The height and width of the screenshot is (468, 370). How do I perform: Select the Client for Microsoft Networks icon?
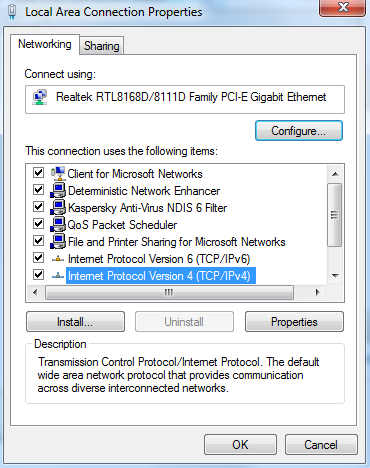[58, 173]
